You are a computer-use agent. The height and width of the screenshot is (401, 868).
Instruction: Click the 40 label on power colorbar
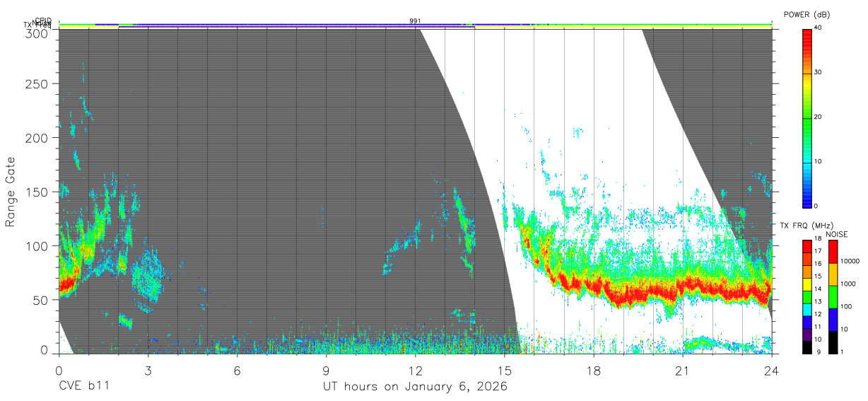[819, 27]
